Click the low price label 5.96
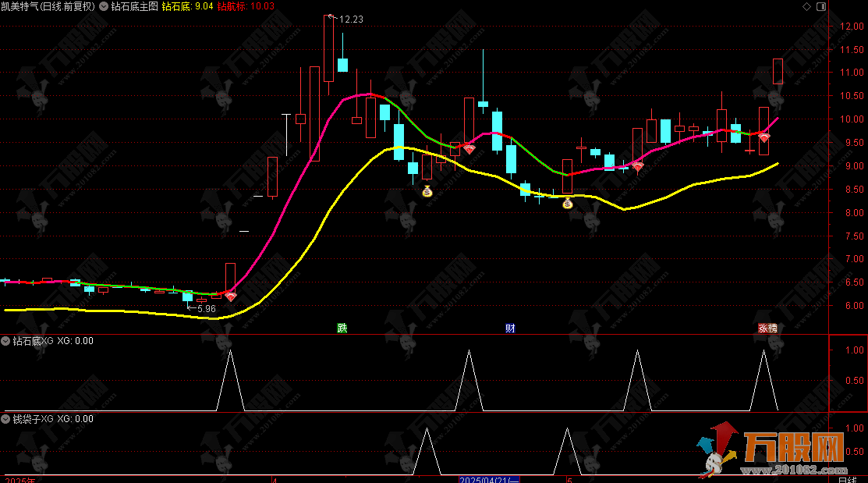 coord(207,309)
